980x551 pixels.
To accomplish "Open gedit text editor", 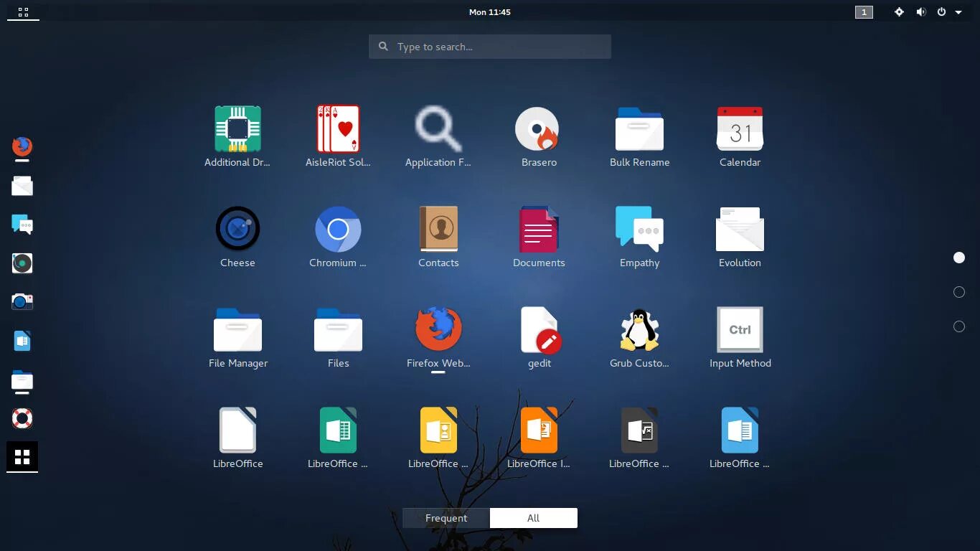I will (540, 330).
